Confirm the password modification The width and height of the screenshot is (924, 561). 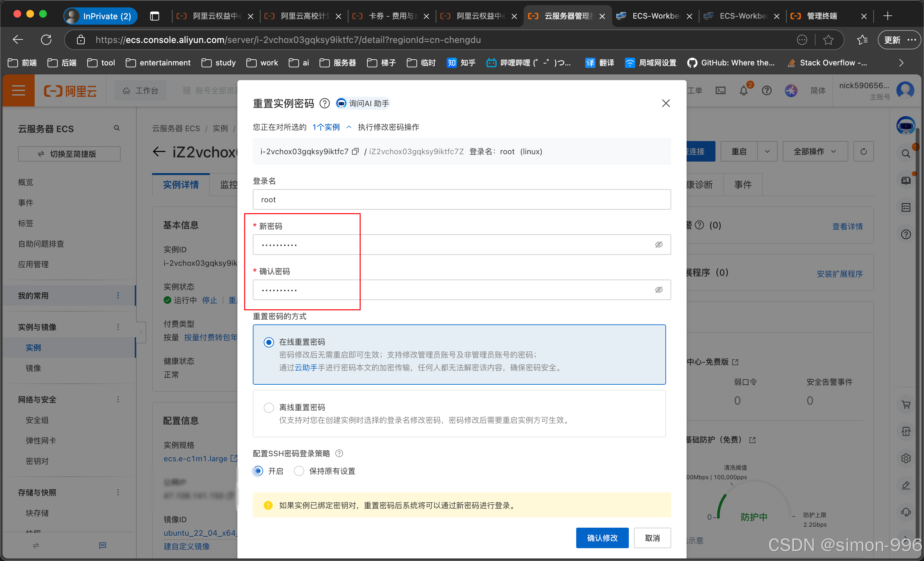pyautogui.click(x=602, y=538)
